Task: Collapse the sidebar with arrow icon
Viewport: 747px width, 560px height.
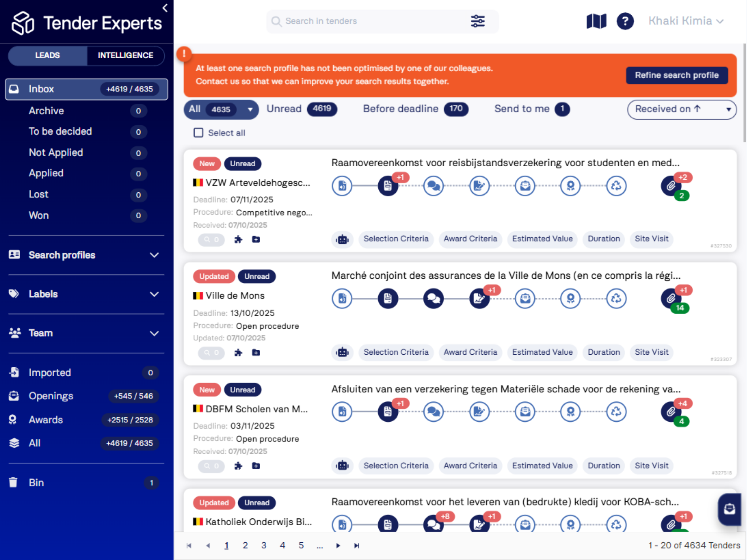Action: click(x=165, y=8)
